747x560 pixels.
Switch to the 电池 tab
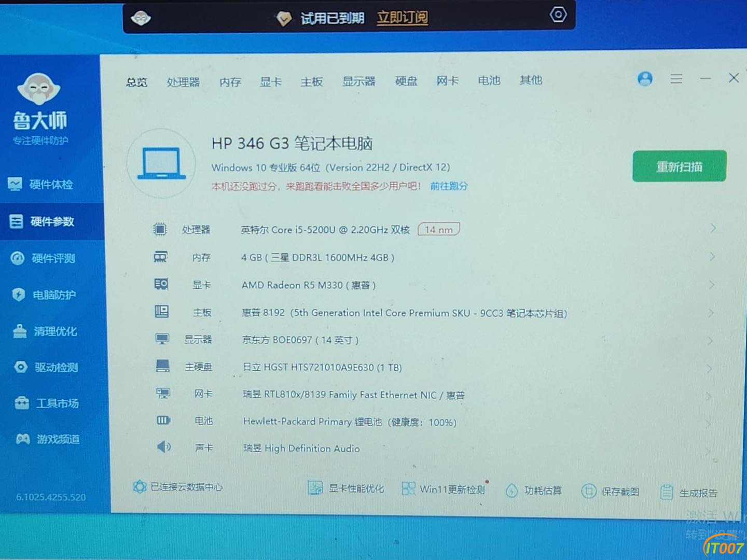(x=489, y=81)
